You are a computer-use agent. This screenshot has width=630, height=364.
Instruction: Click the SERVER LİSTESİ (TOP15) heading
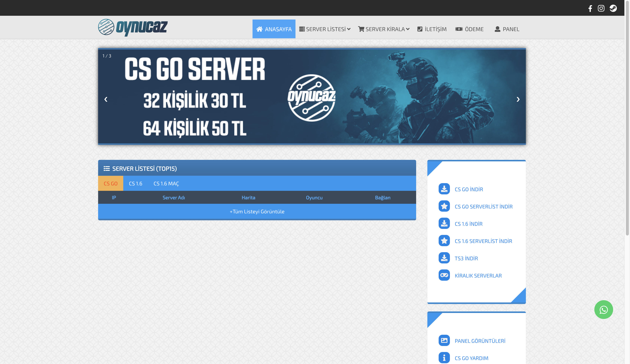tap(144, 168)
